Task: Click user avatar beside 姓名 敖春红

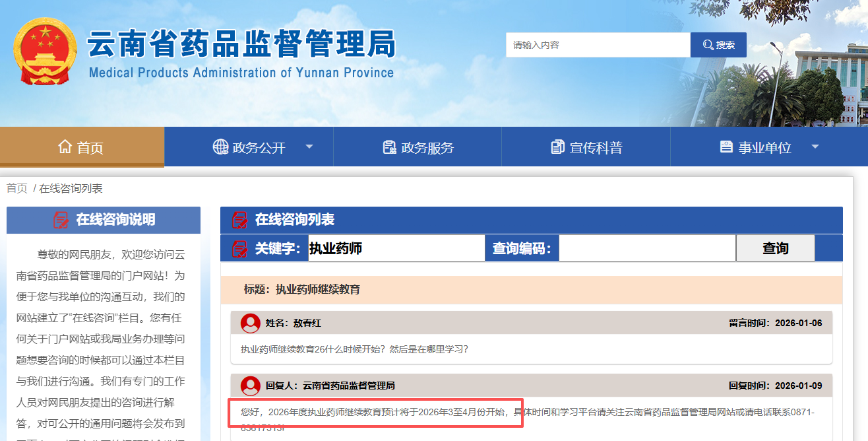Action: (251, 323)
